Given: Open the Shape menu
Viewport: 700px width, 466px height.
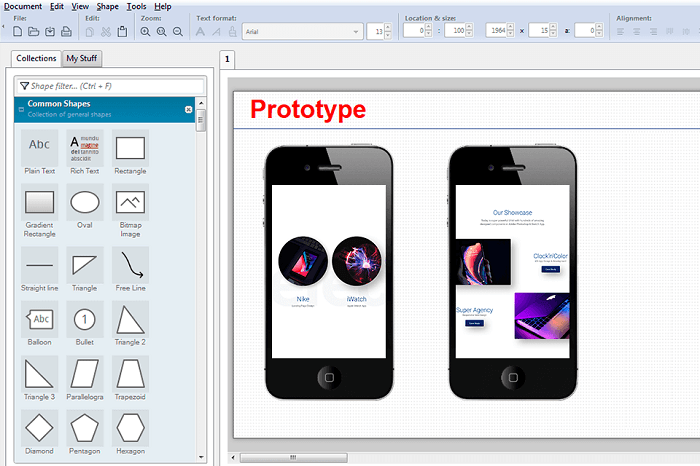Looking at the screenshot, I should tap(108, 6).
